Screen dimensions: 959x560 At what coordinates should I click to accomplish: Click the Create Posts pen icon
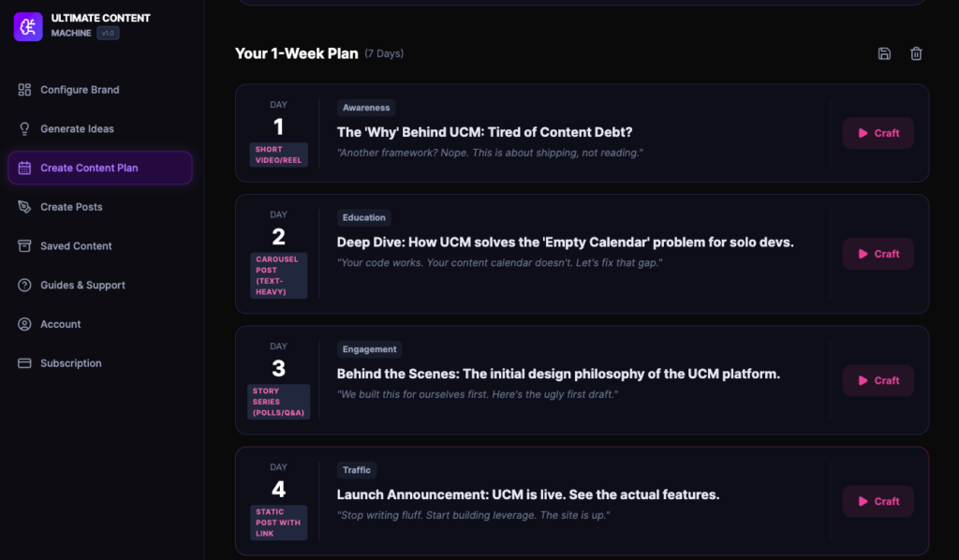[24, 207]
